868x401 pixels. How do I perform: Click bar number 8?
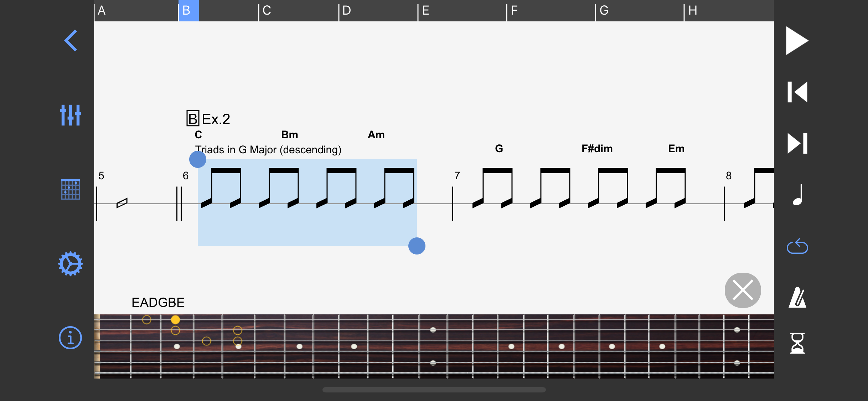click(729, 175)
